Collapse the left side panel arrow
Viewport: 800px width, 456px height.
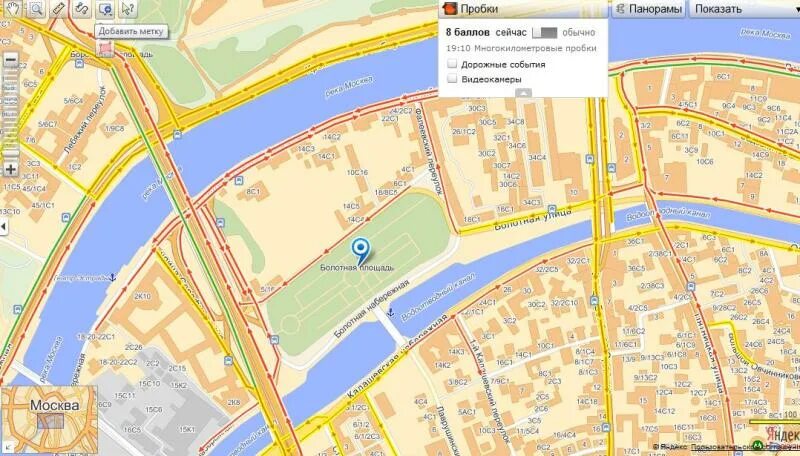coord(3,226)
